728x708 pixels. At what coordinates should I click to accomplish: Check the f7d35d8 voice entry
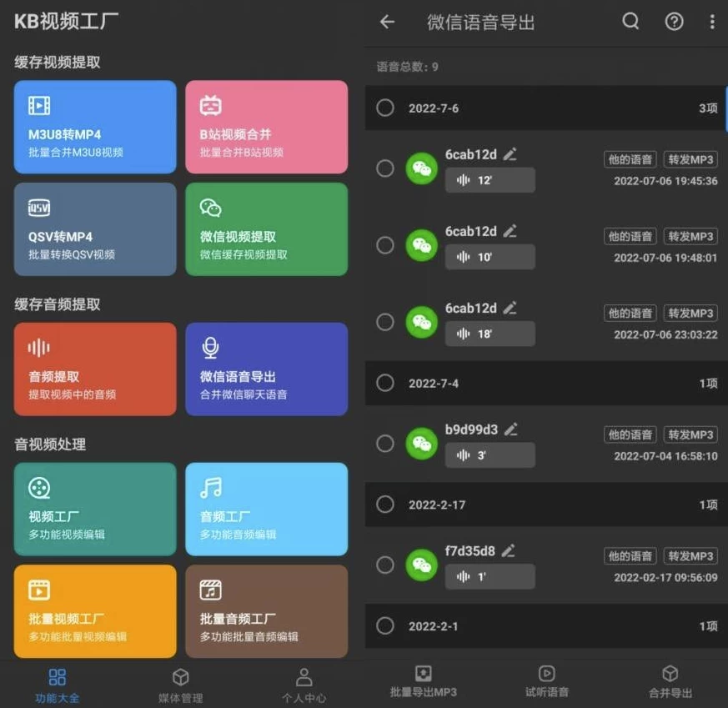(384, 565)
